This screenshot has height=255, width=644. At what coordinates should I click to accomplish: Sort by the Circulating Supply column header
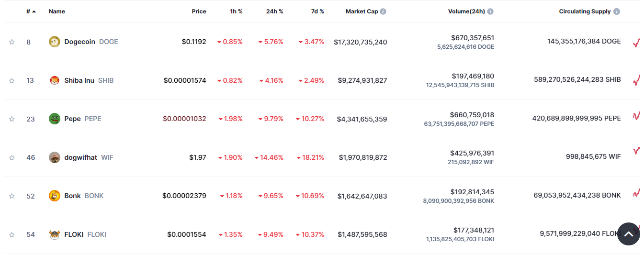(585, 11)
